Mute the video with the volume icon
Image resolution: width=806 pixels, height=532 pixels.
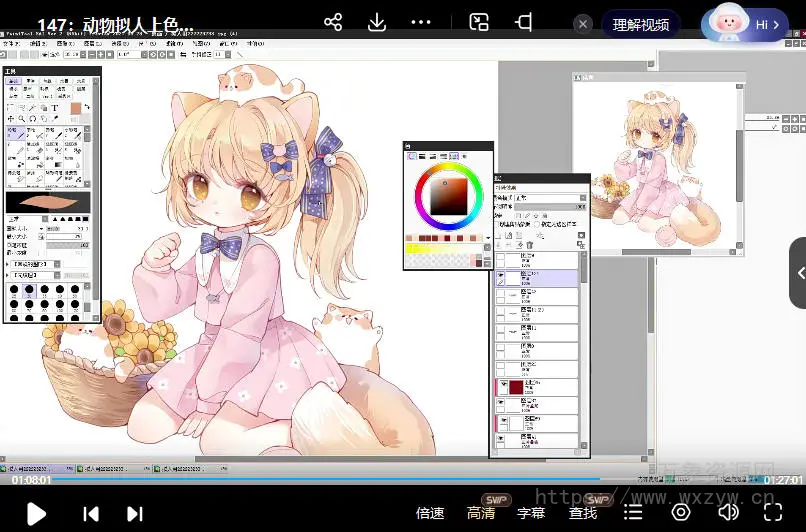728,512
